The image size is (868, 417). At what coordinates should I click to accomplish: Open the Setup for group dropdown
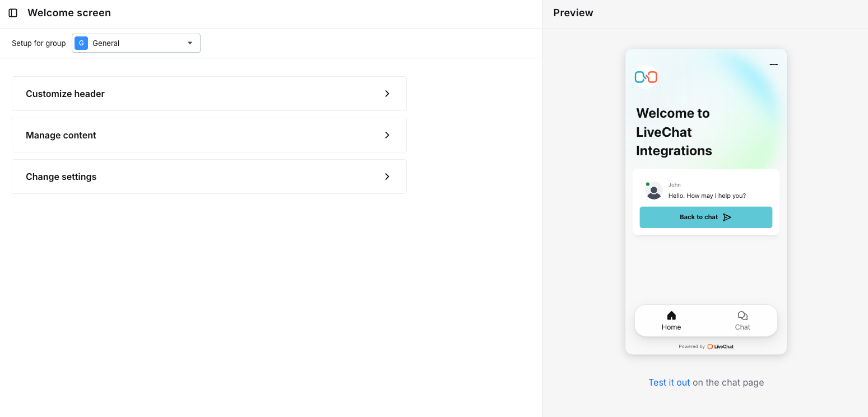(136, 43)
